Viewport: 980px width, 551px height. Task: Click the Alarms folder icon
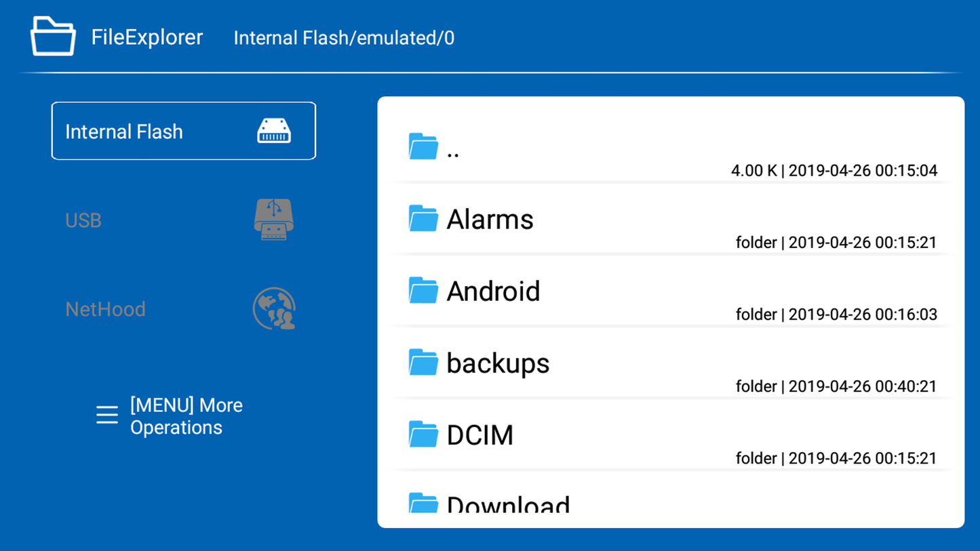tap(423, 219)
